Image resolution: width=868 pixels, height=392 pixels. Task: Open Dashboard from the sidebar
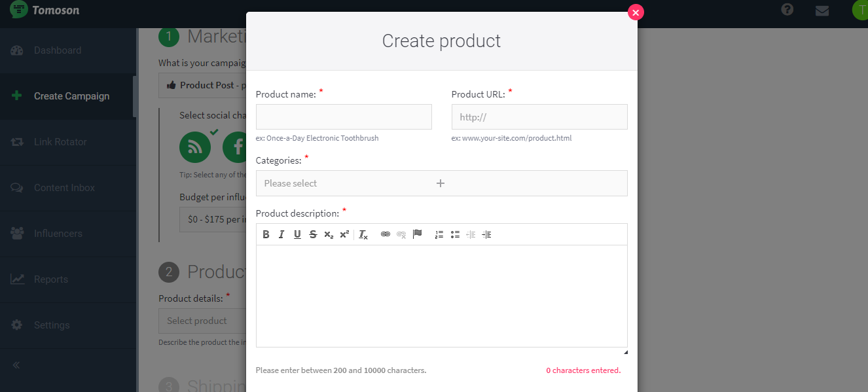pyautogui.click(x=58, y=50)
